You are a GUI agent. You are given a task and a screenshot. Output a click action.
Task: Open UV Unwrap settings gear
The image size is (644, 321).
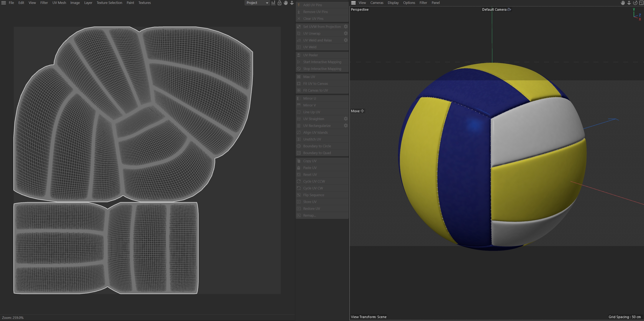click(345, 33)
